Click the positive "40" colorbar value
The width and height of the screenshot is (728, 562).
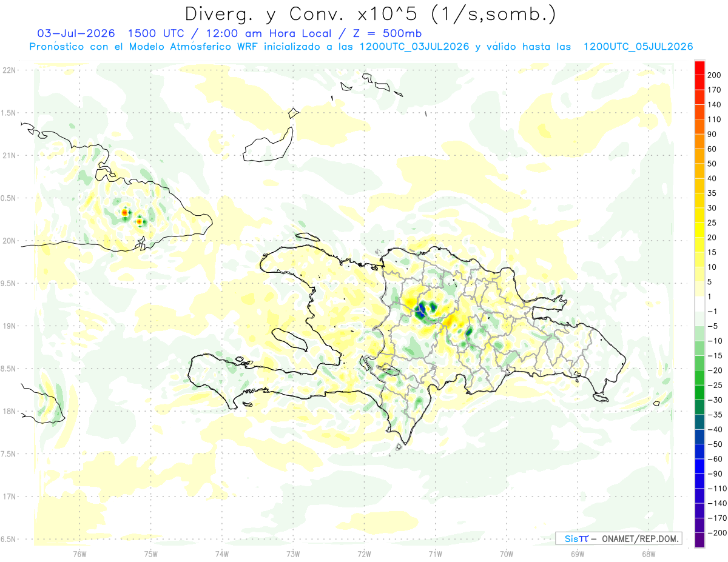coord(712,178)
